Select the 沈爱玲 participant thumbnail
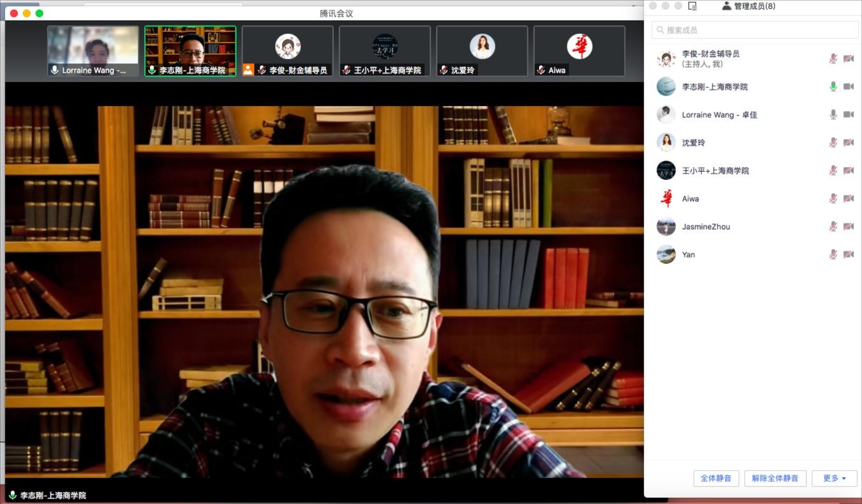This screenshot has height=504, width=862. pos(482,51)
